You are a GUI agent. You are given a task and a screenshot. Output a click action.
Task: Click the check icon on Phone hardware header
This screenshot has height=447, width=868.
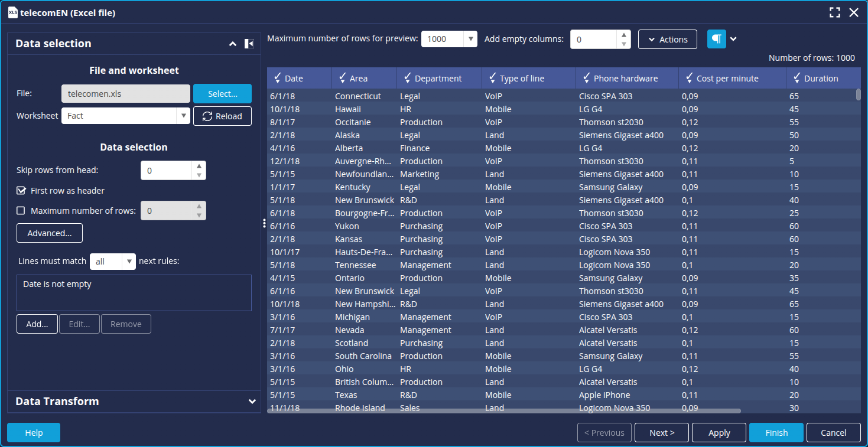click(586, 79)
